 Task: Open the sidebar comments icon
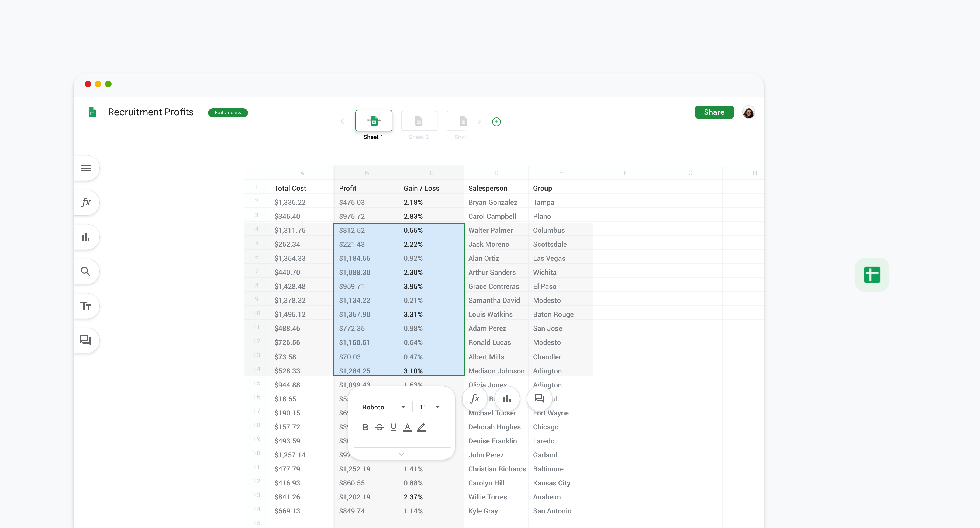86,340
